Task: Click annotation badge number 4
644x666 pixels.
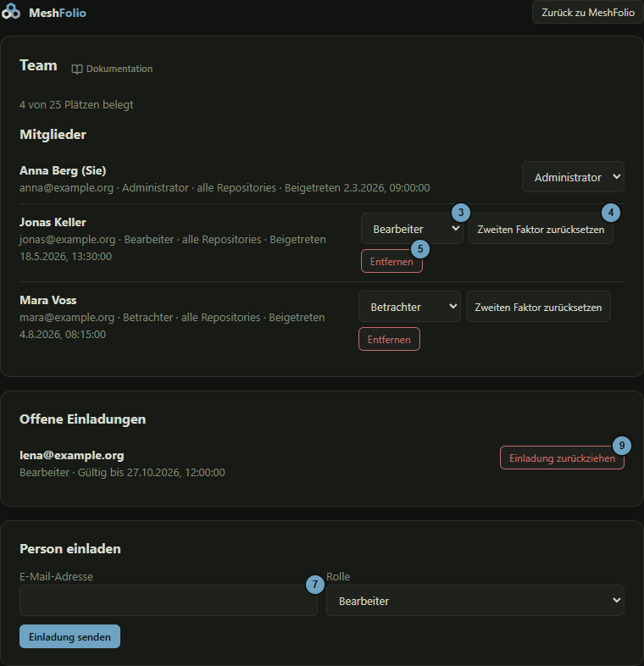Action: pos(611,213)
